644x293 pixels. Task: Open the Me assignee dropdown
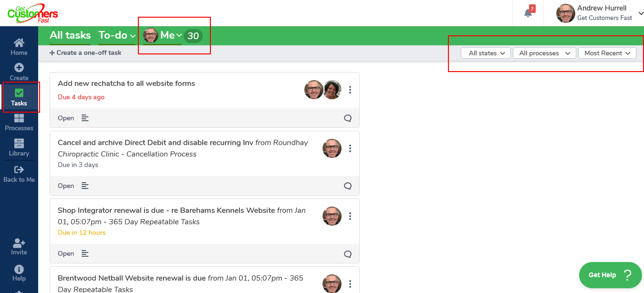click(x=163, y=35)
